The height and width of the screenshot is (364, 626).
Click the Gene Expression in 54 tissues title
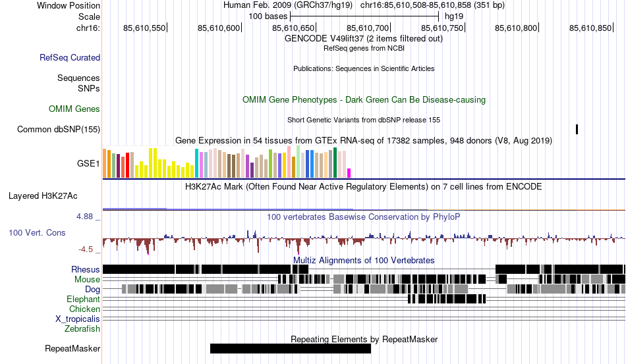[x=364, y=141]
